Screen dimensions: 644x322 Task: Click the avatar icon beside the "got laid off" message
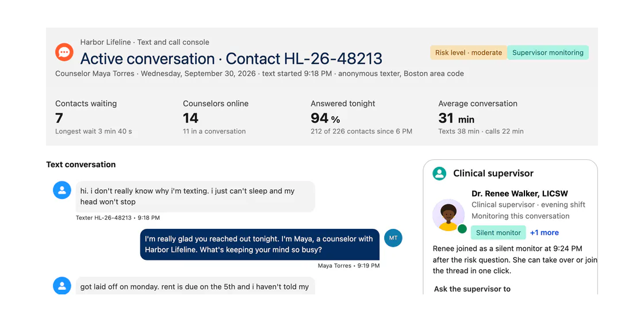[62, 286]
